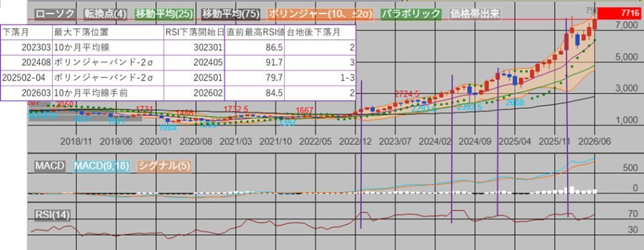Viewport: 644px width, 250px height.
Task: Click ボリンジャーバンド-2σ in the 202408 row
Action: tap(108, 63)
